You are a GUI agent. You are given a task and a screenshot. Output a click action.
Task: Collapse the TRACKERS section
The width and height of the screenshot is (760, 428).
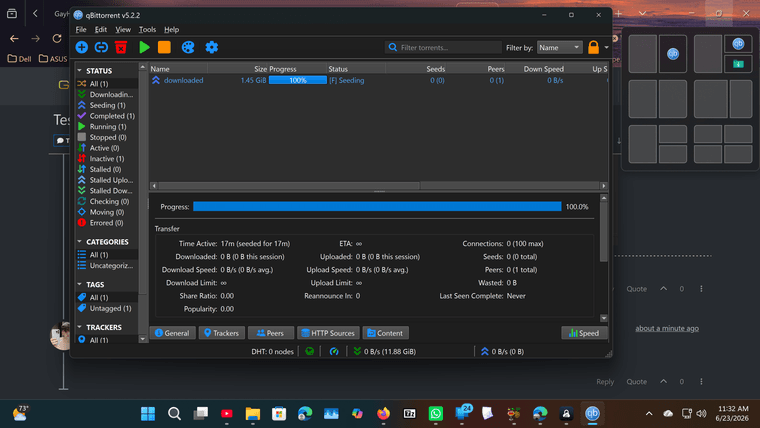tap(79, 327)
